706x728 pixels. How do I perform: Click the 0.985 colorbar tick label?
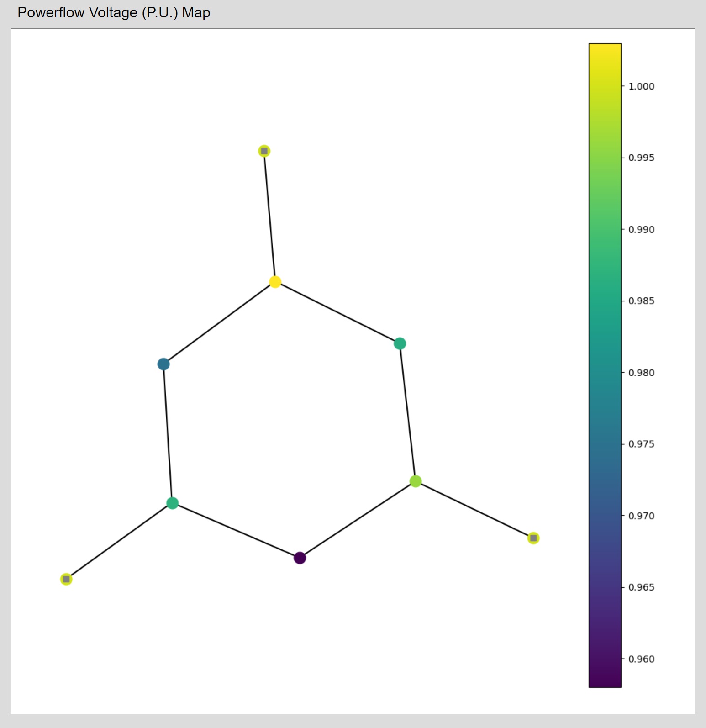pyautogui.click(x=641, y=301)
